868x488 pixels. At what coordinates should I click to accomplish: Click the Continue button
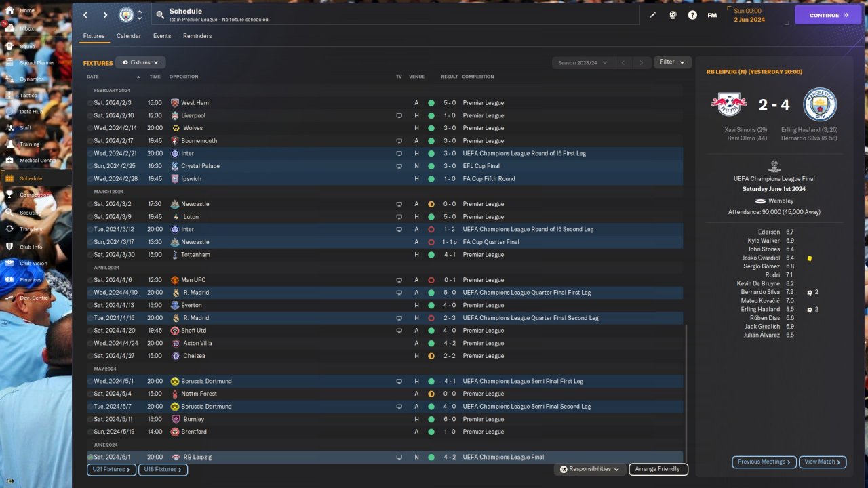828,15
